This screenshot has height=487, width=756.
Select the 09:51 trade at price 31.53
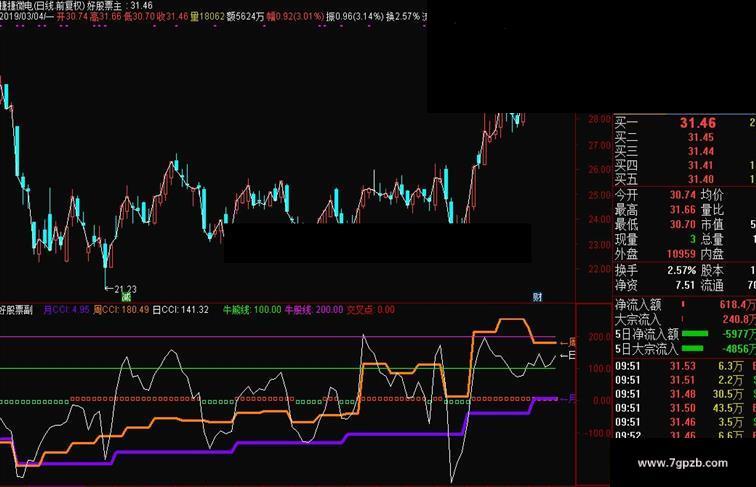pos(685,366)
